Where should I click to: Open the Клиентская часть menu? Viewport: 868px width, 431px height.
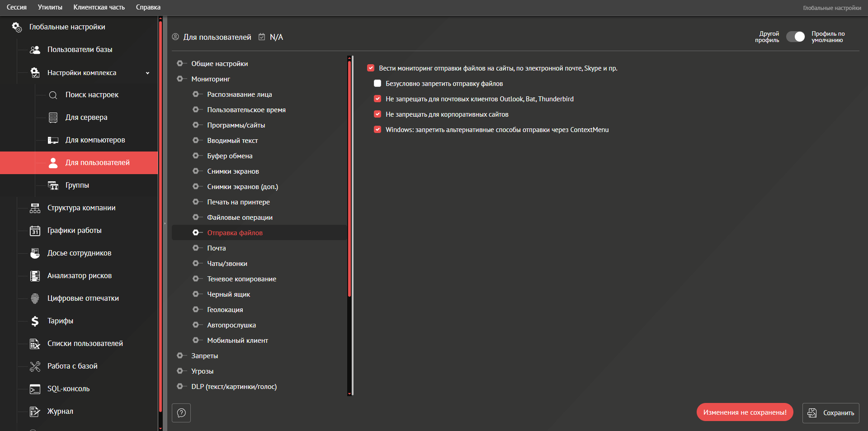coord(99,7)
